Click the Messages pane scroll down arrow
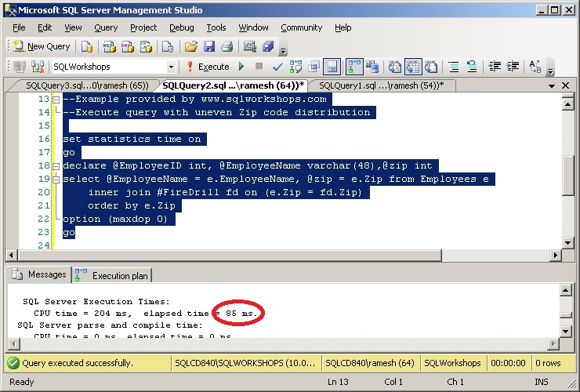 pyautogui.click(x=566, y=331)
